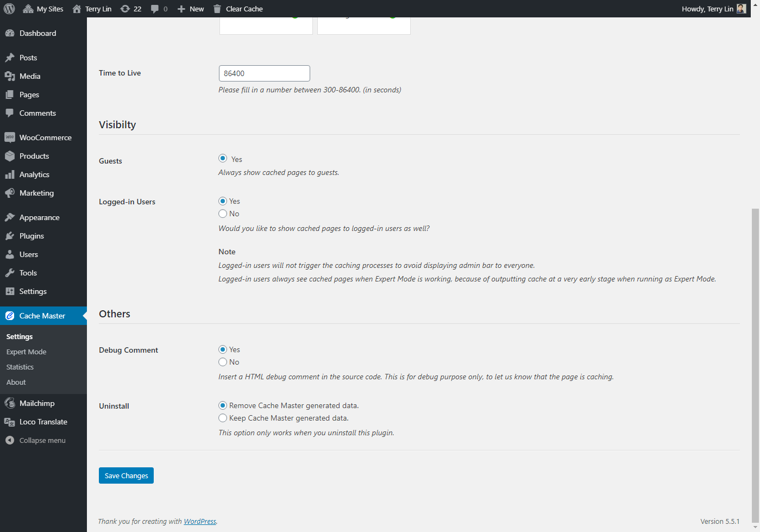Click the Dashboard gauge icon
Viewport: 760px width, 532px height.
[10, 33]
